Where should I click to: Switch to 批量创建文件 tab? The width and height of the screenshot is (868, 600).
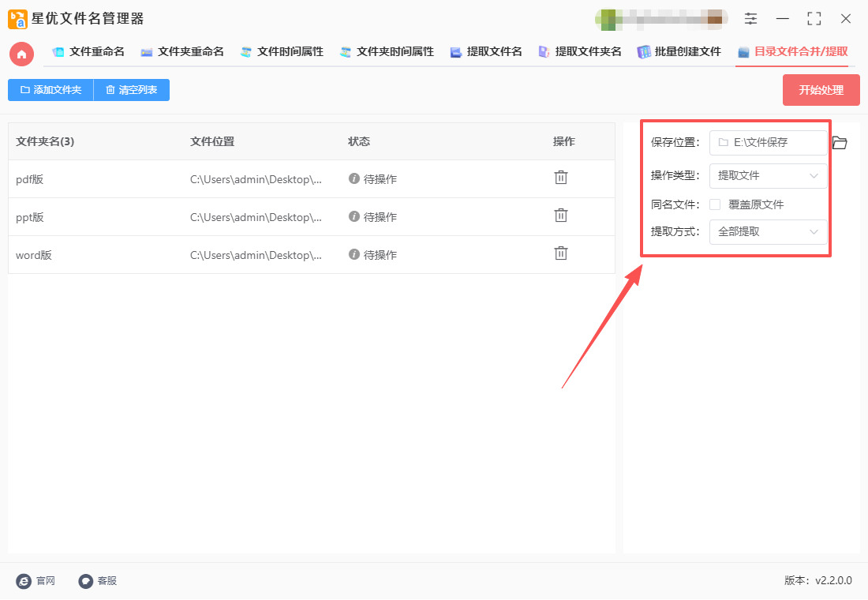pos(679,52)
